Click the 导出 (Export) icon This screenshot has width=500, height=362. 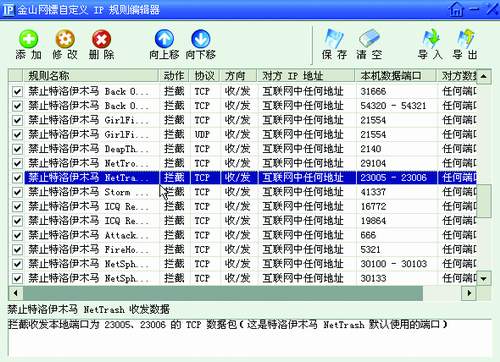click(465, 38)
